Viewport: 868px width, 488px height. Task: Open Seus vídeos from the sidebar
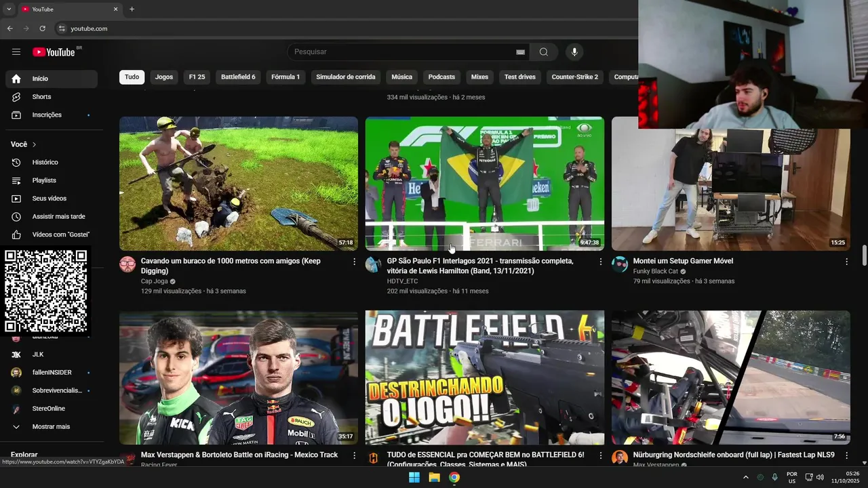click(52, 199)
